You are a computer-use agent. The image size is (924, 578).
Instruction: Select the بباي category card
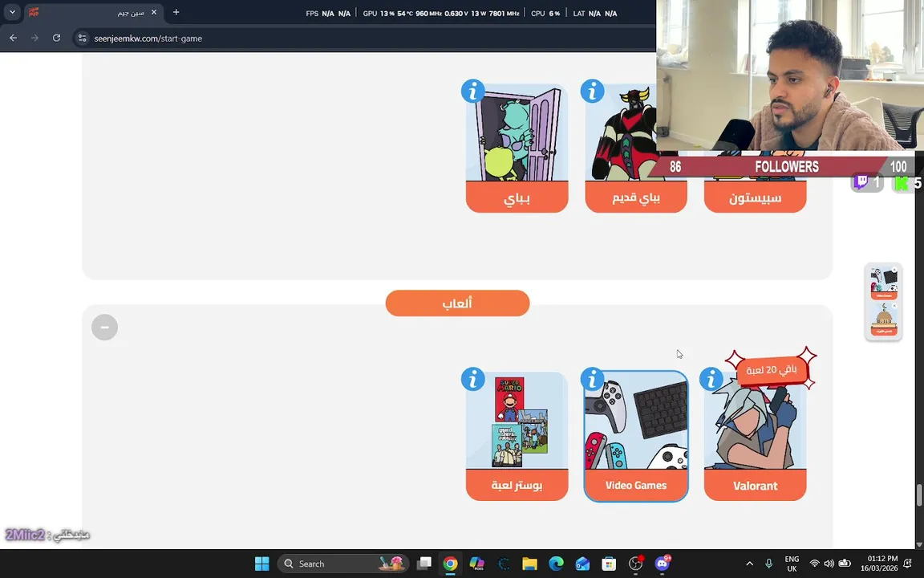pos(517,149)
